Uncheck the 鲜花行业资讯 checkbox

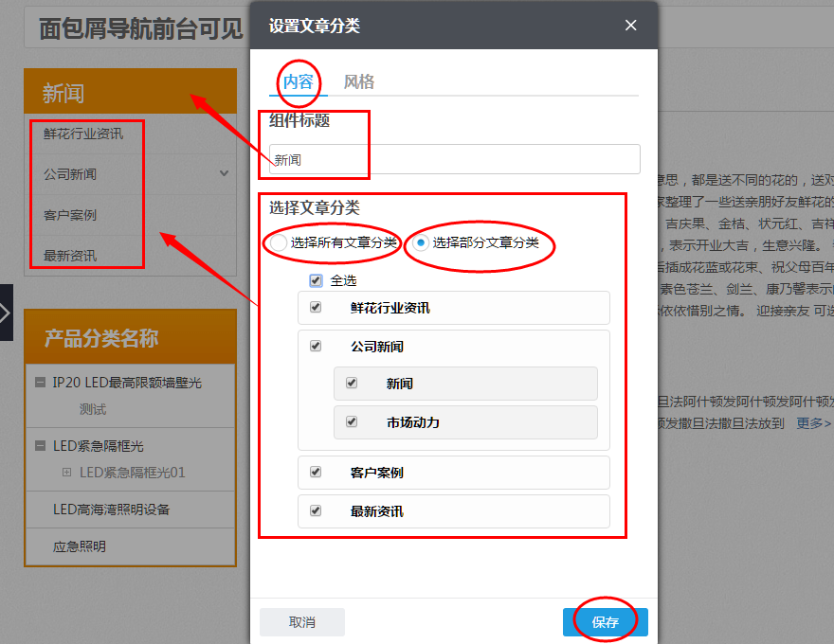pos(316,308)
